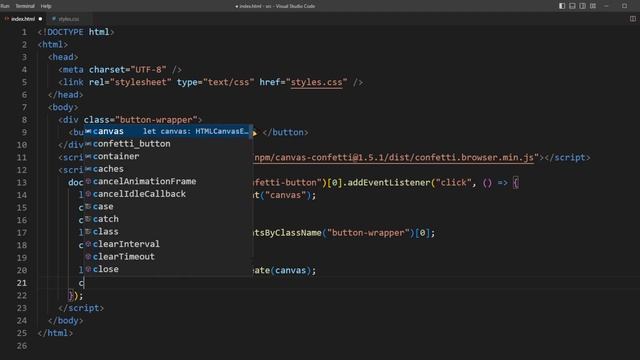Switch to the index.html tab

click(x=23, y=19)
